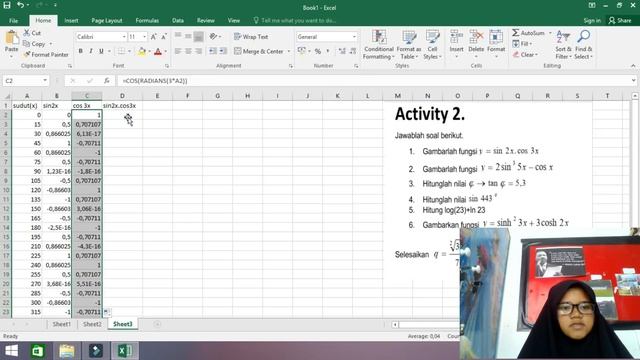Open the File tab
This screenshot has height=360, width=640.
click(x=13, y=20)
